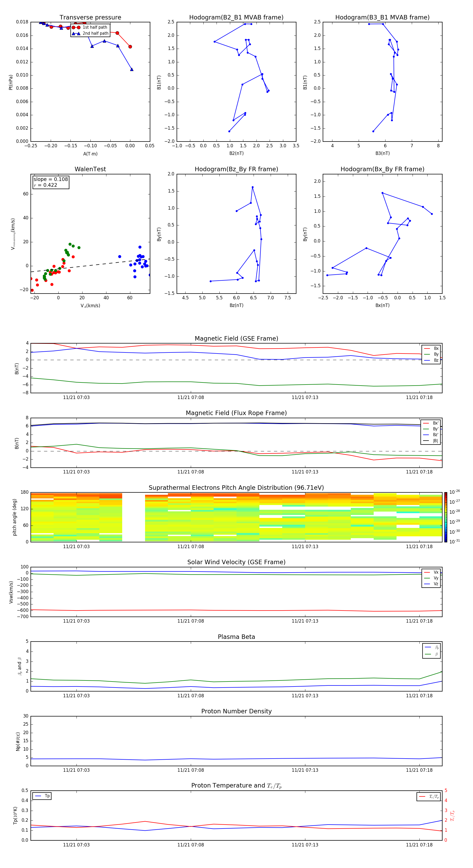Select the 'Hodogram(B2_B1 MVAB frame)' title
473x868 pixels.
[236, 18]
